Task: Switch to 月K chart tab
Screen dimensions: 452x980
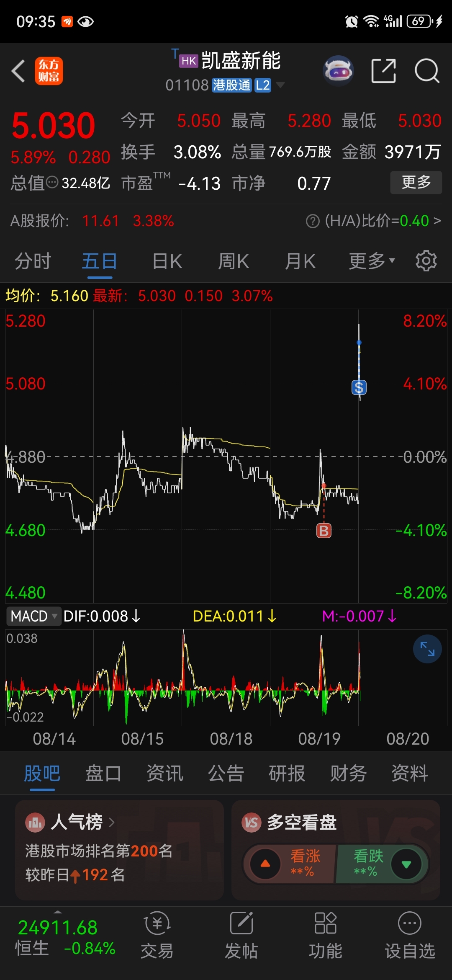Action: (x=300, y=261)
